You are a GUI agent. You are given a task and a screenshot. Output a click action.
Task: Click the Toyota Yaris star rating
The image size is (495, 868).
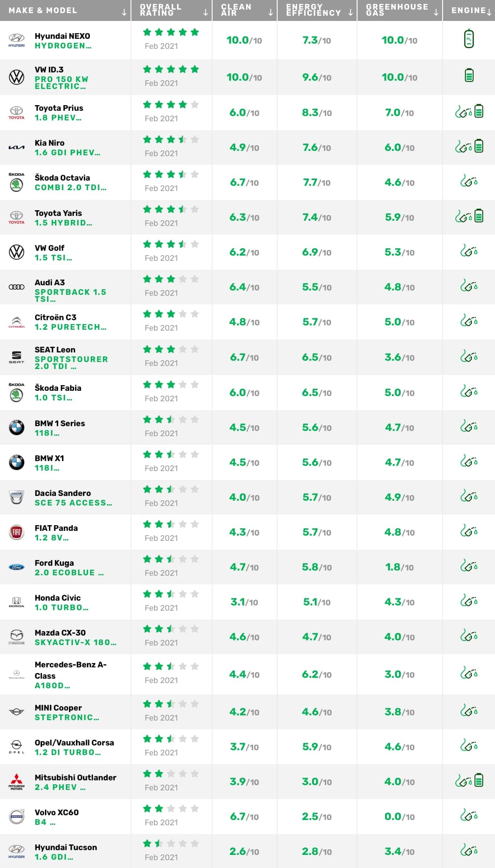click(171, 209)
